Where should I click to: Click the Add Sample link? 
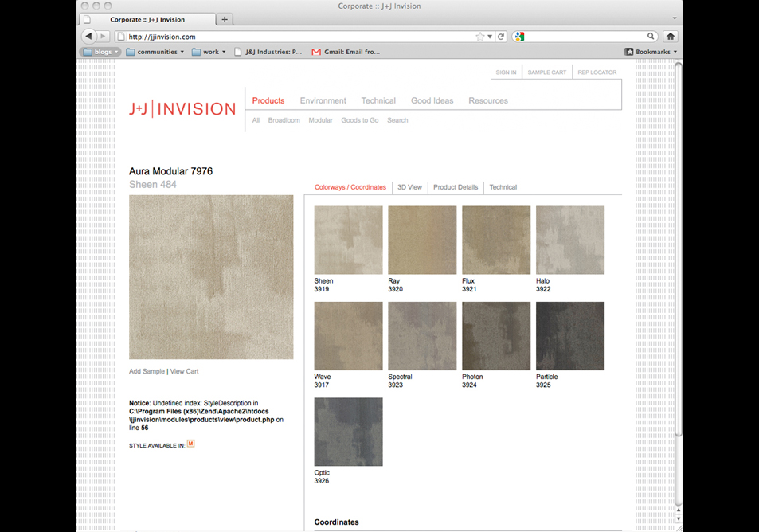pos(147,371)
